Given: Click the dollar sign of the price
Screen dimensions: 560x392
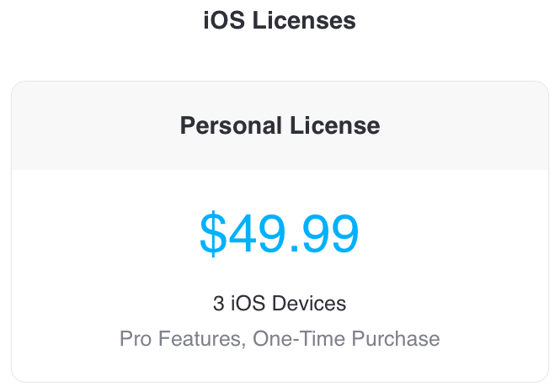Looking at the screenshot, I should [213, 233].
